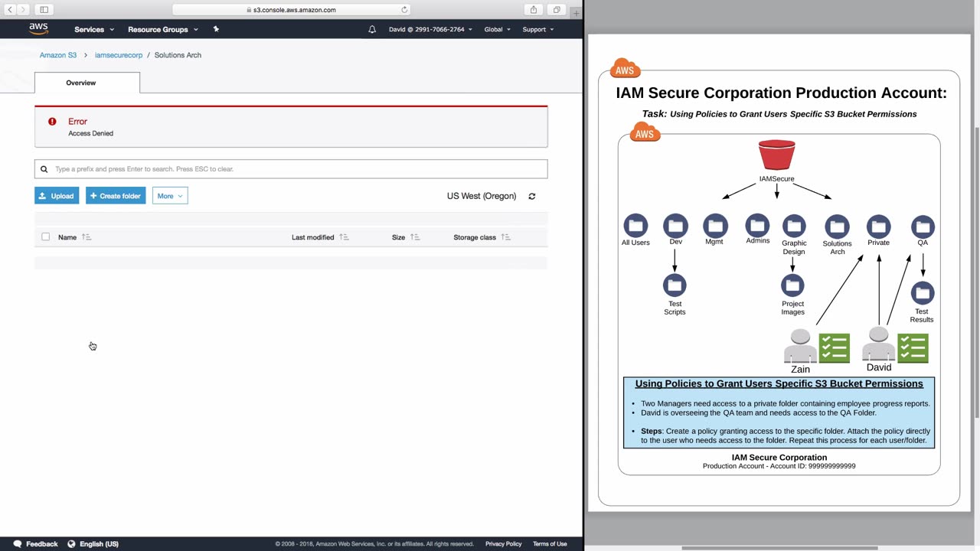This screenshot has height=551, width=980.
Task: Open the Feedback link in footer
Action: tap(36, 544)
